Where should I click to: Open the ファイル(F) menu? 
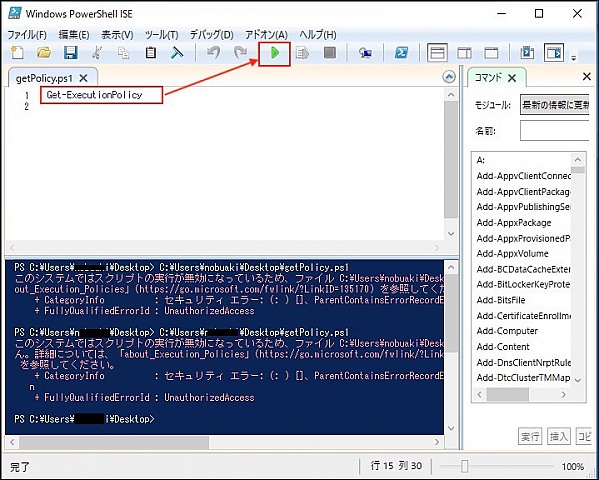point(27,35)
